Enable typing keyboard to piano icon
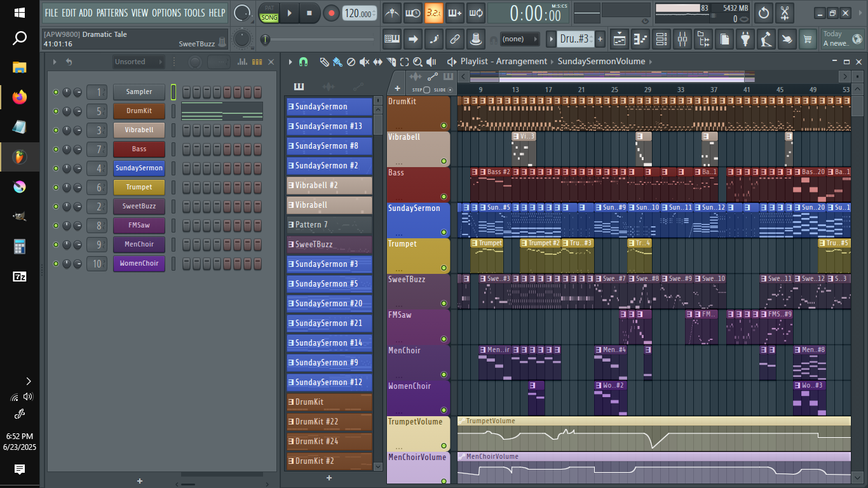This screenshot has width=868, height=488. pyautogui.click(x=393, y=39)
